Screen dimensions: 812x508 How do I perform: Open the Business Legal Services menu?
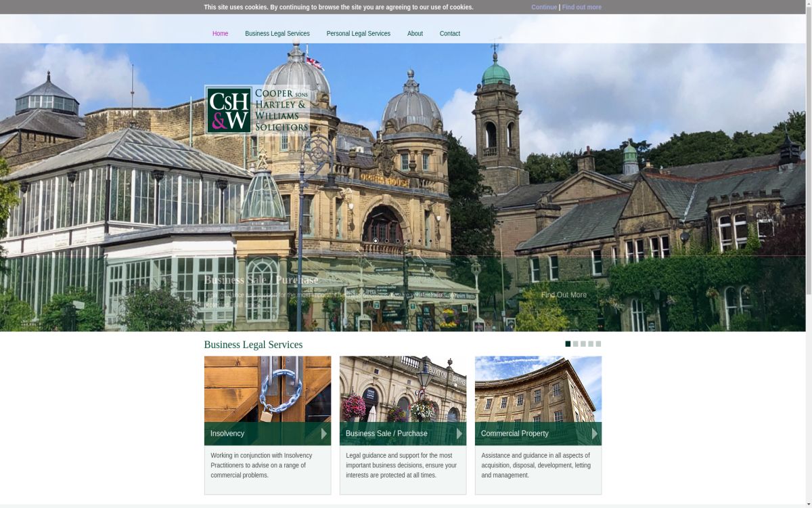277,33
